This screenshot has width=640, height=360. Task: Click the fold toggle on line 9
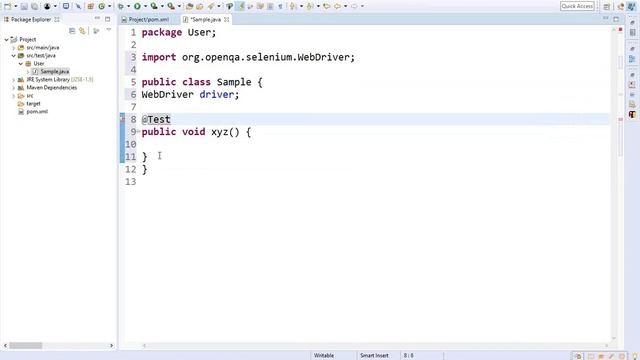point(138,131)
